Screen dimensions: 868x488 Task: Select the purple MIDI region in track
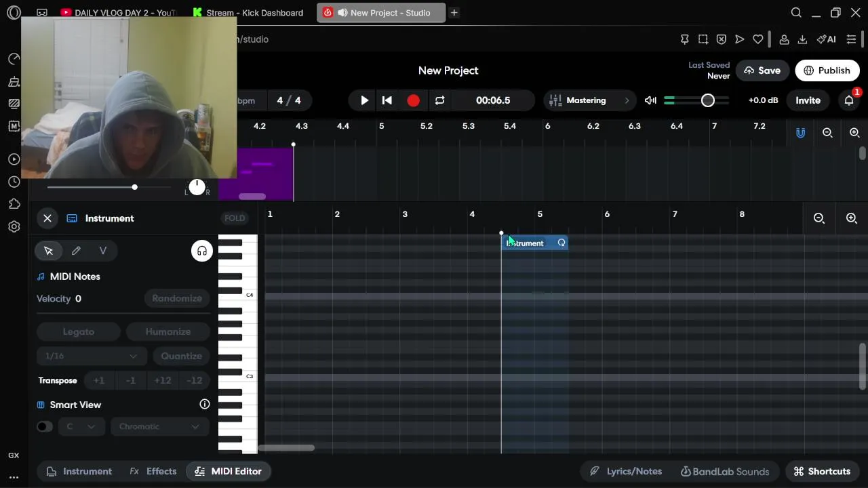pos(256,174)
